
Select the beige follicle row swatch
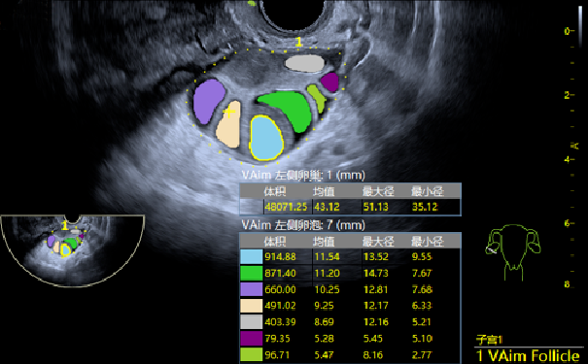[252, 306]
